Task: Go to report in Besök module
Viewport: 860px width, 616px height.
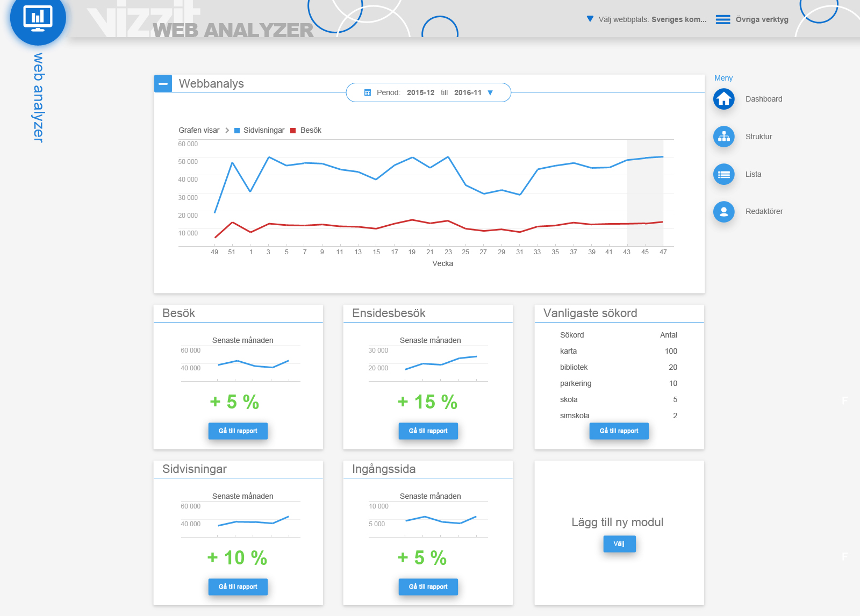Action: pyautogui.click(x=238, y=431)
